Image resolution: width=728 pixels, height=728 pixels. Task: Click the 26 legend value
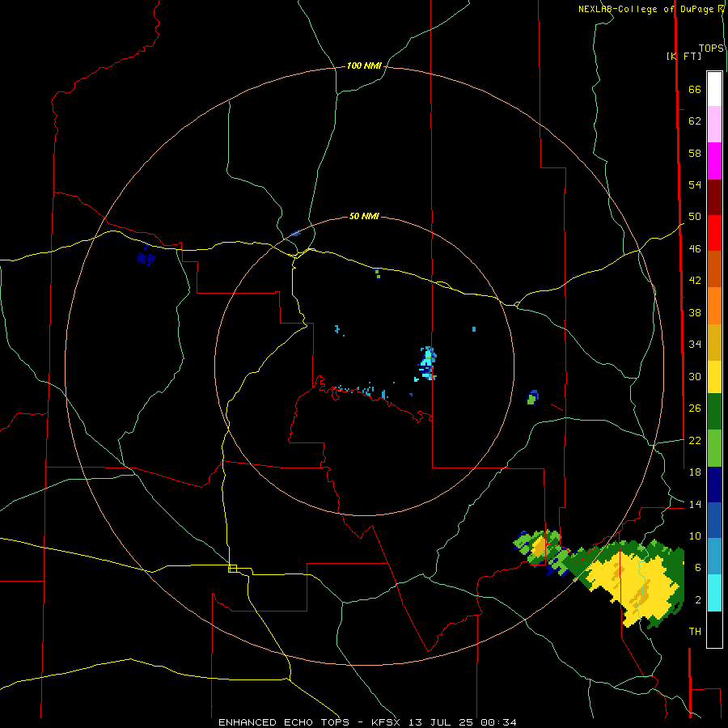click(x=695, y=408)
